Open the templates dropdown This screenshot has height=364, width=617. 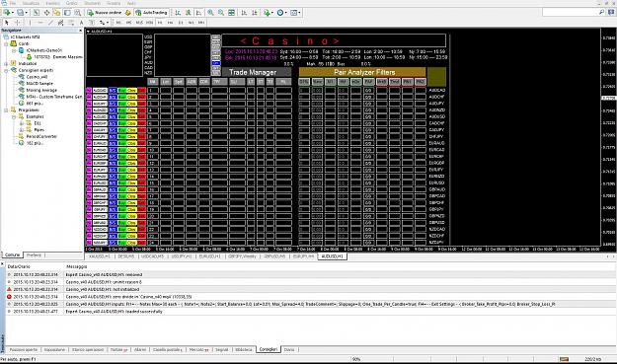tap(295, 13)
